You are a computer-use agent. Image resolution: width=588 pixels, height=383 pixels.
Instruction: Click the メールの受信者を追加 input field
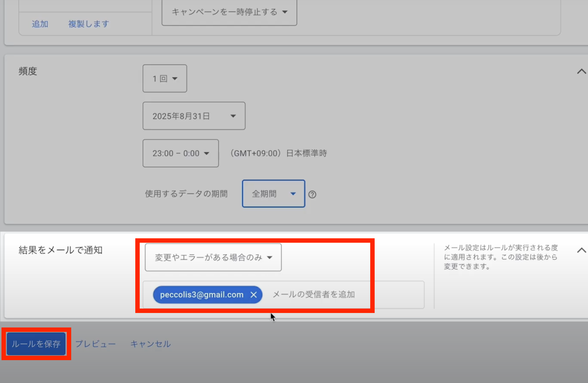point(314,295)
